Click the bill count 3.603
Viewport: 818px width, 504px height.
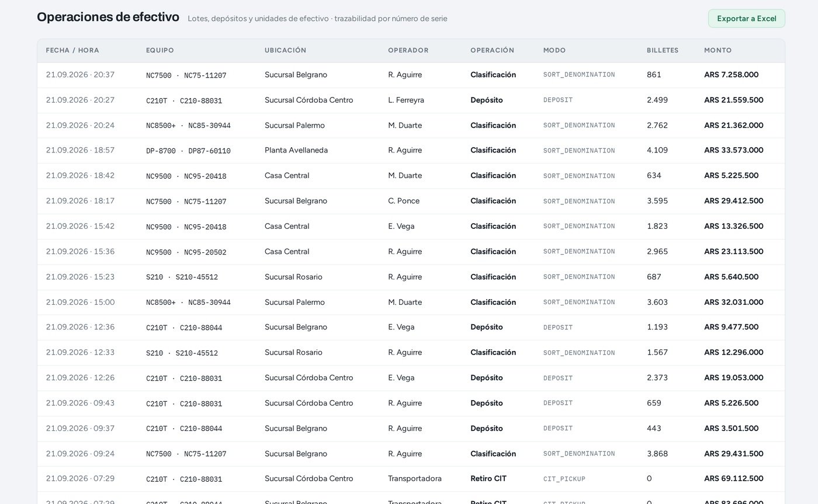[x=657, y=302]
